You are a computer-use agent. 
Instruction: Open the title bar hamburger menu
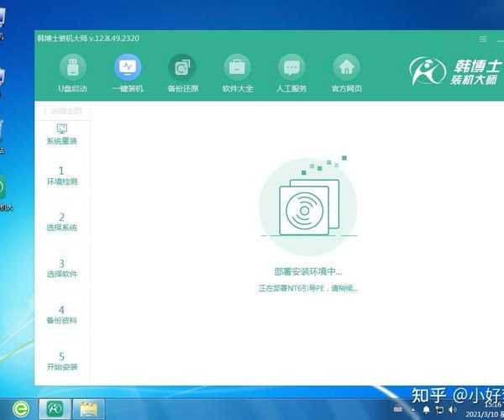[x=482, y=39]
